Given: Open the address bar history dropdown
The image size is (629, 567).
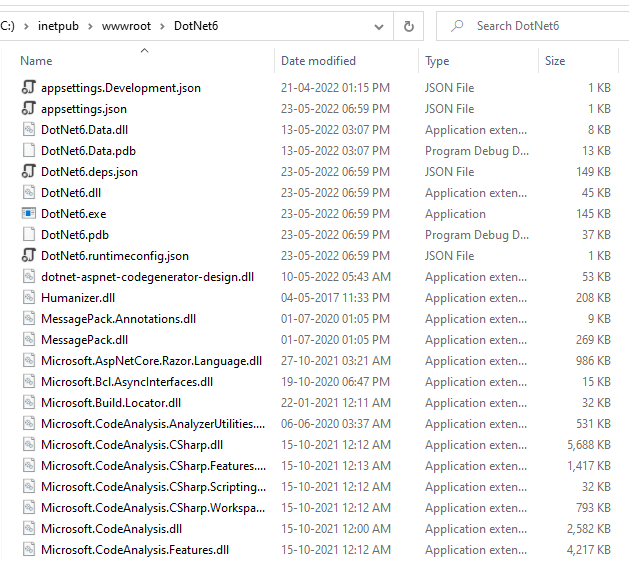Looking at the screenshot, I should tap(379, 27).
